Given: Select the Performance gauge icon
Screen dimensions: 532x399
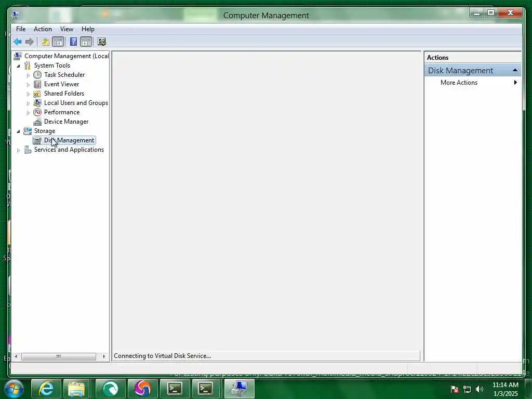Looking at the screenshot, I should [x=37, y=112].
